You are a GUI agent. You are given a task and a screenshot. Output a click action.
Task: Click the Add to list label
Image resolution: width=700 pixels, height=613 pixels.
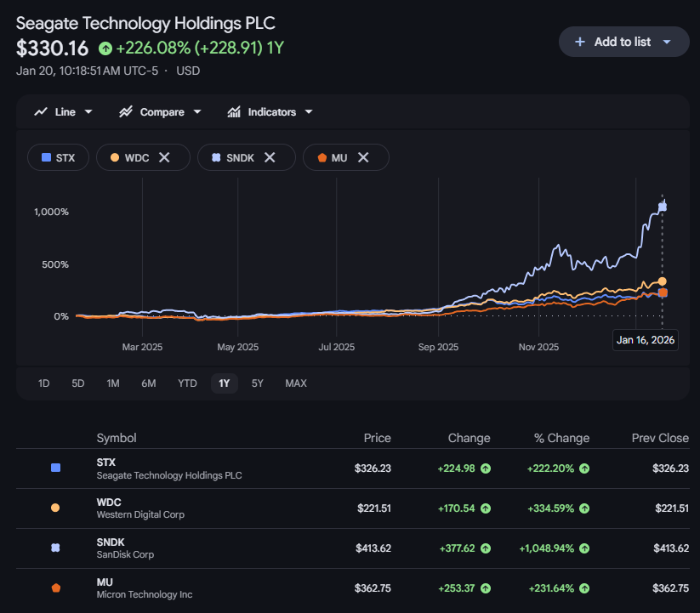(x=623, y=42)
